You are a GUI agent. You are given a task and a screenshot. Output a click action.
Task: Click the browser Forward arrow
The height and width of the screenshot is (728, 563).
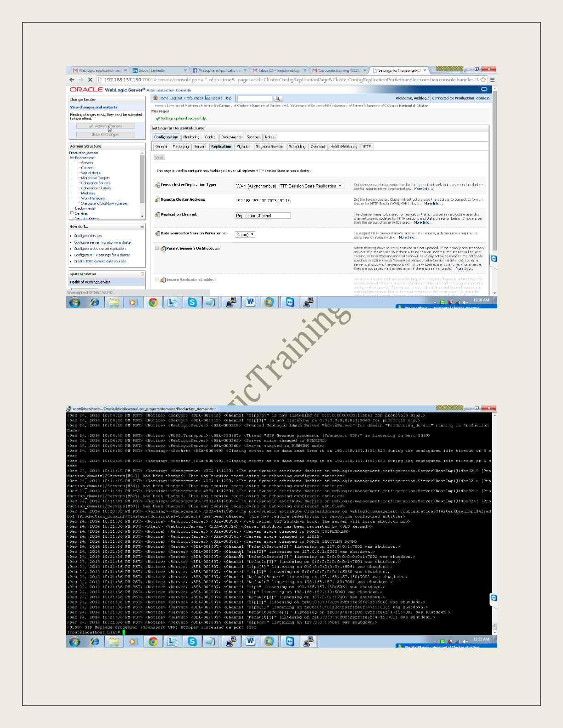click(x=81, y=80)
